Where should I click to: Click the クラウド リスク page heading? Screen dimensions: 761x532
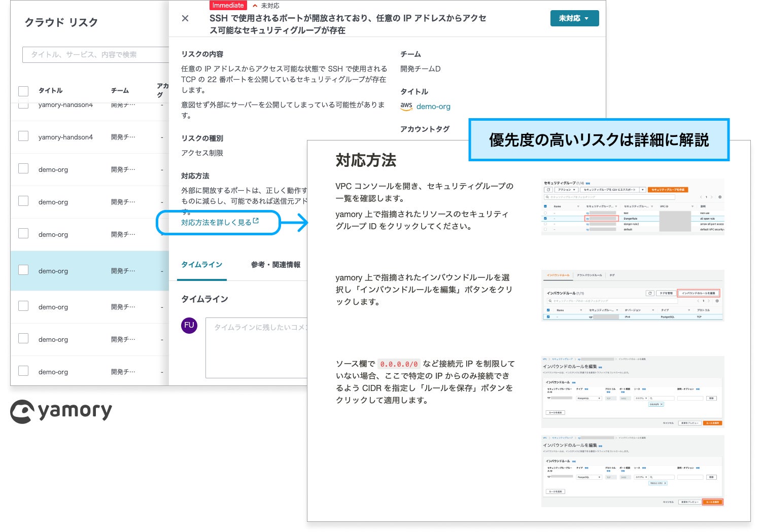pos(61,22)
